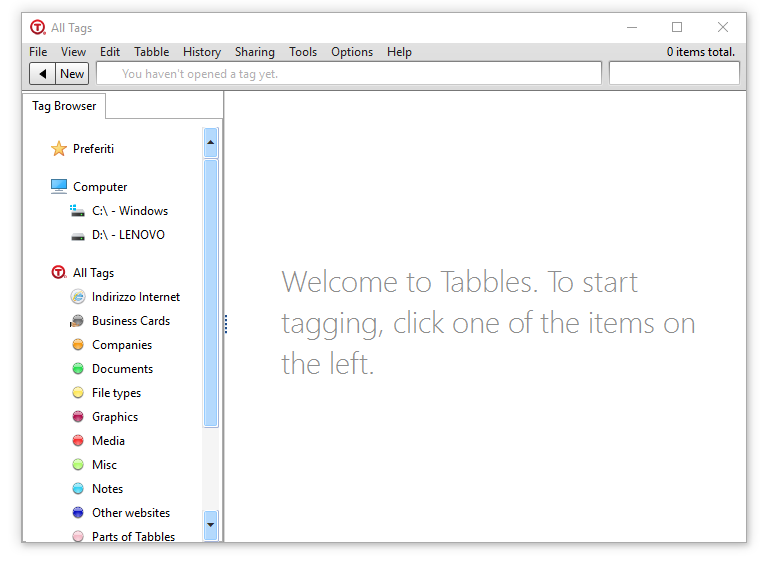Viewport: 781px width, 562px height.
Task: Click the All Tags Tabbles icon in the tree
Action: (59, 273)
